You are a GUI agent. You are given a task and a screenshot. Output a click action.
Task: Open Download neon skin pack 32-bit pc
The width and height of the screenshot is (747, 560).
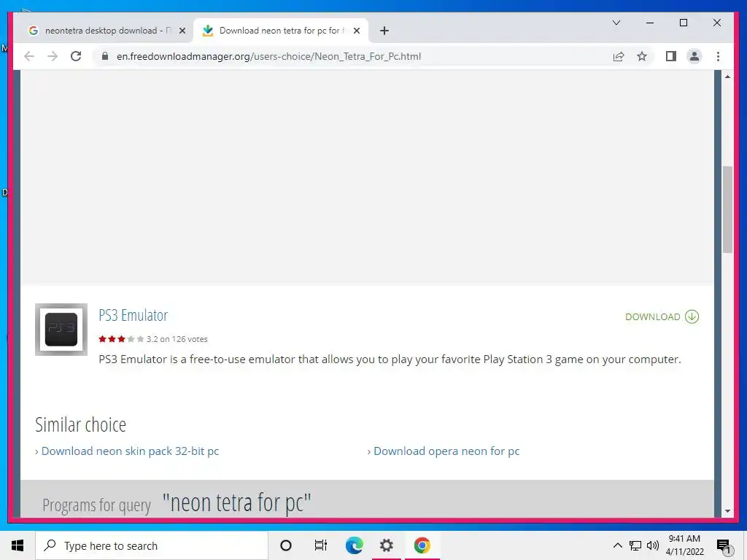pyautogui.click(x=130, y=451)
